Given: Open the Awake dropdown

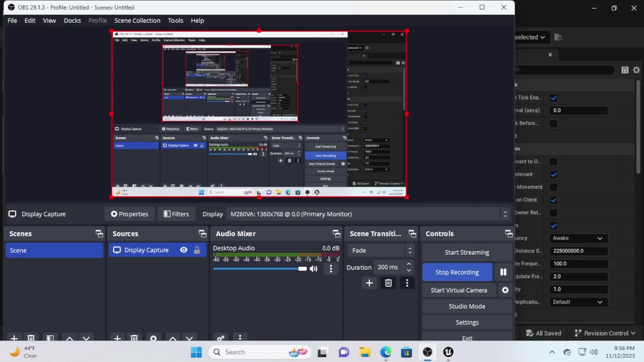Looking at the screenshot, I should pos(578,238).
